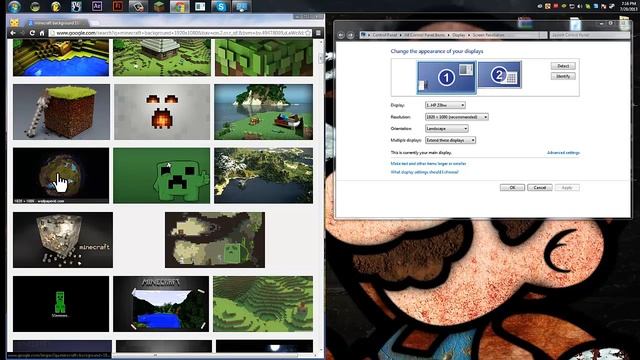Click the Search Control Panel field
Viewport: 640px width, 360px height.
tap(589, 35)
